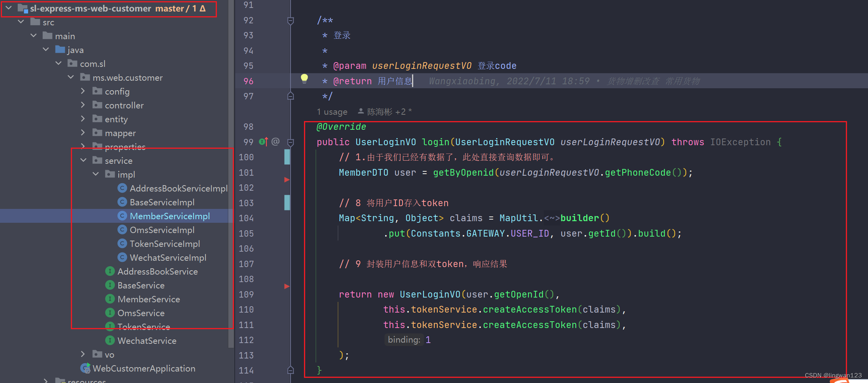Image resolution: width=868 pixels, height=383 pixels.
Task: Click the first createAccessToken call
Action: point(530,309)
